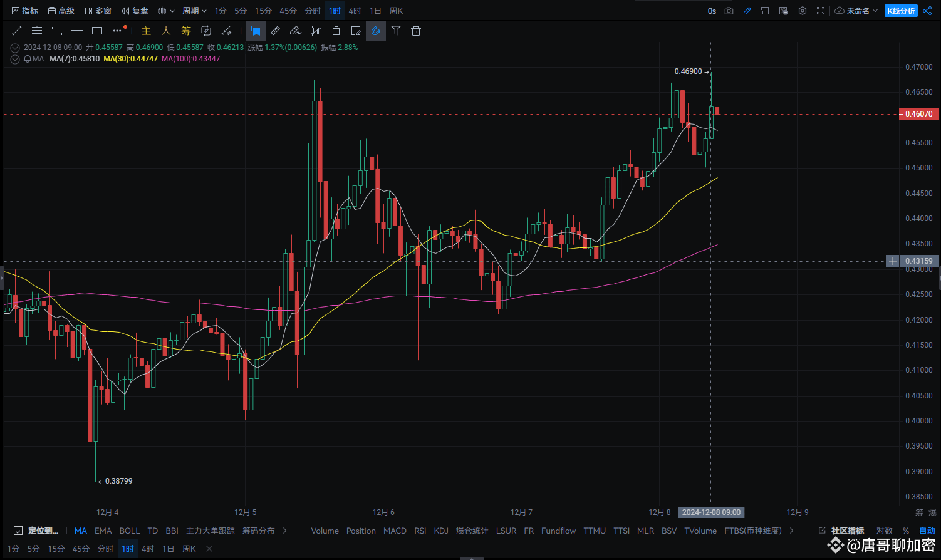The width and height of the screenshot is (941, 560).
Task: Enable percent (%) price scale
Action: (x=906, y=531)
